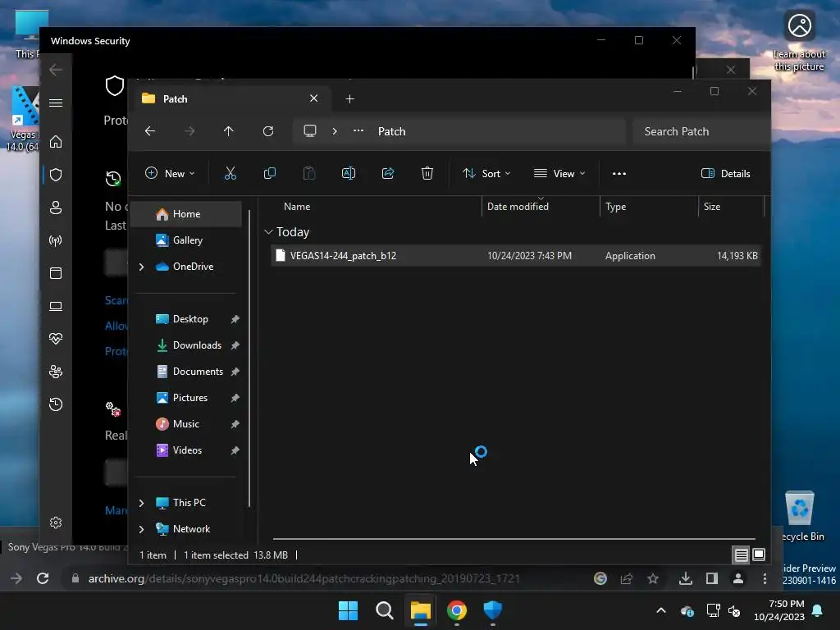Open taskbar Search
Viewport: 840px width, 630px height.
coord(384,610)
